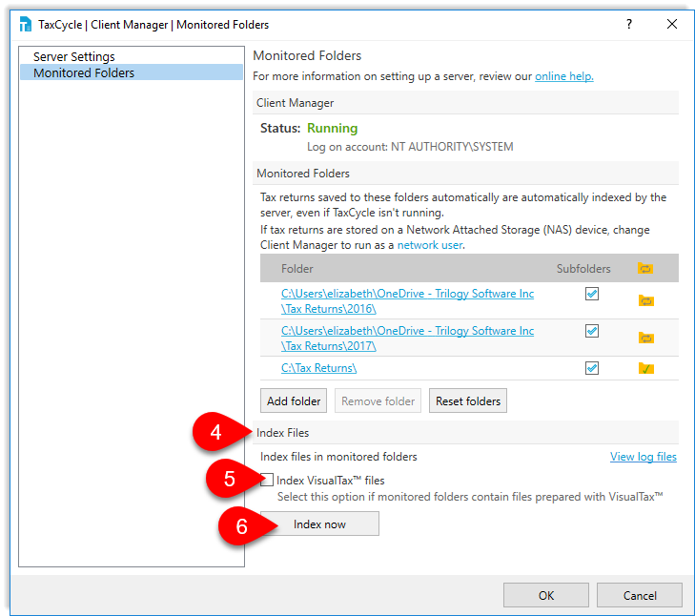Open the network user link
The height and width of the screenshot is (616, 695).
[x=430, y=245]
